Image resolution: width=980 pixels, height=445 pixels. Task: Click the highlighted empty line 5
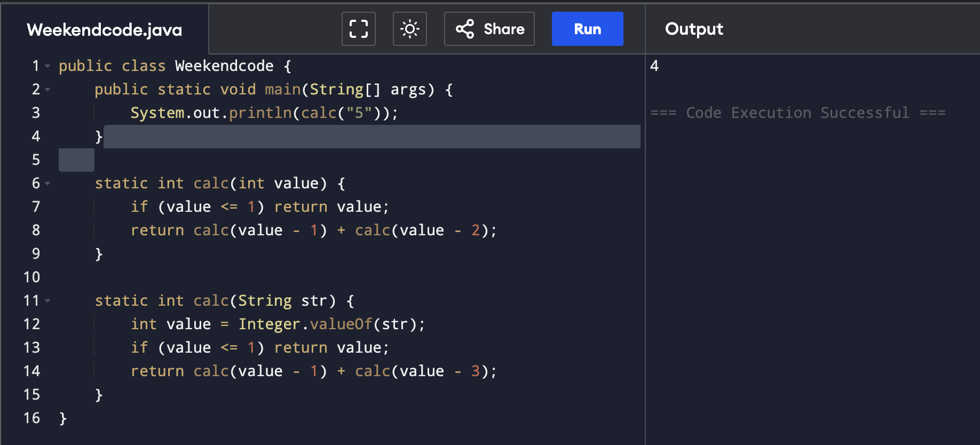[76, 160]
